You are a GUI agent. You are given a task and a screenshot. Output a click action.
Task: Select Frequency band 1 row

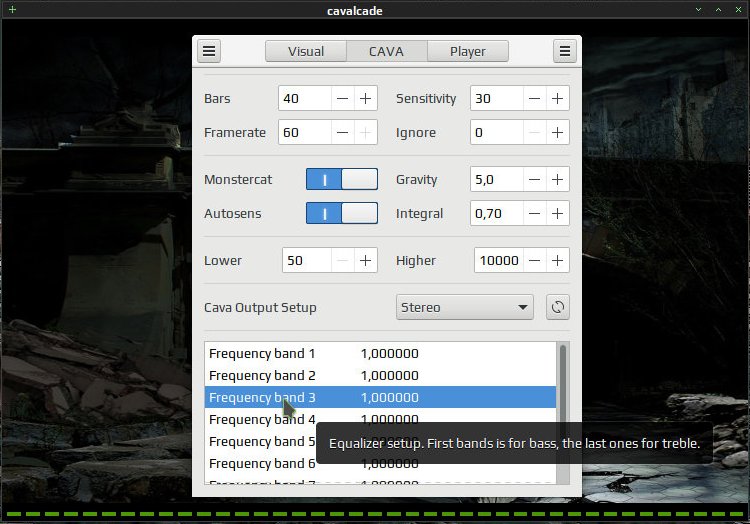tap(380, 354)
